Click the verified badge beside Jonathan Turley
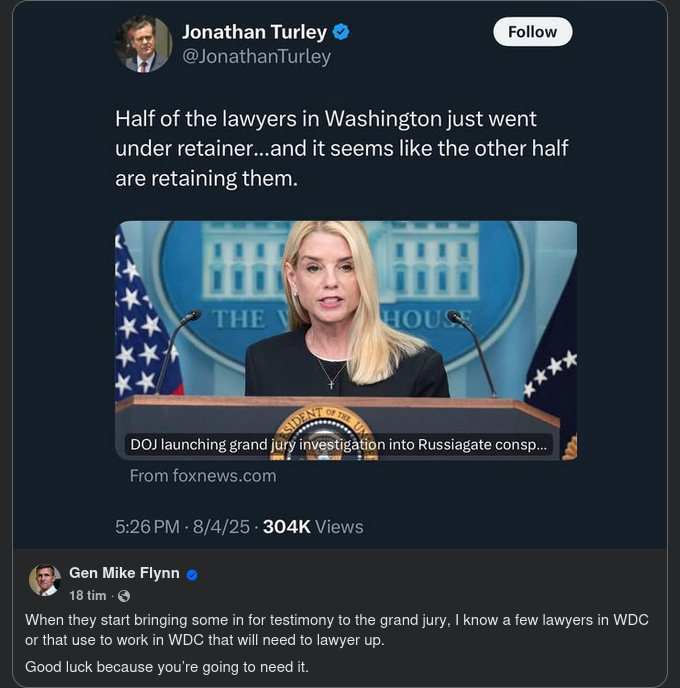This screenshot has height=688, width=680. pyautogui.click(x=342, y=33)
